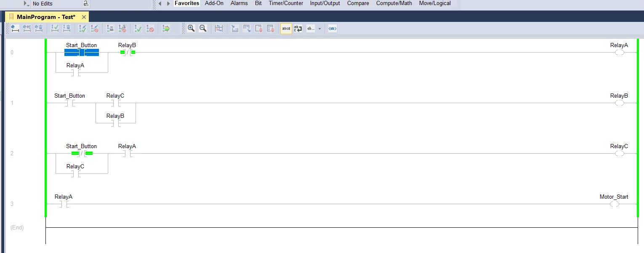The image size is (644, 253).
Task: Select the Alarms instruction tab
Action: [239, 3]
